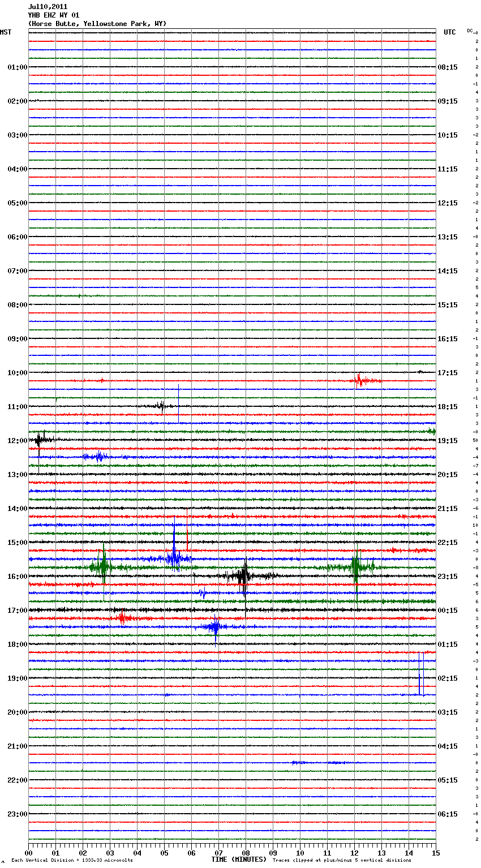The image size is (481, 868).
Task: Select the 08:00 MST row label
Action: click(17, 305)
